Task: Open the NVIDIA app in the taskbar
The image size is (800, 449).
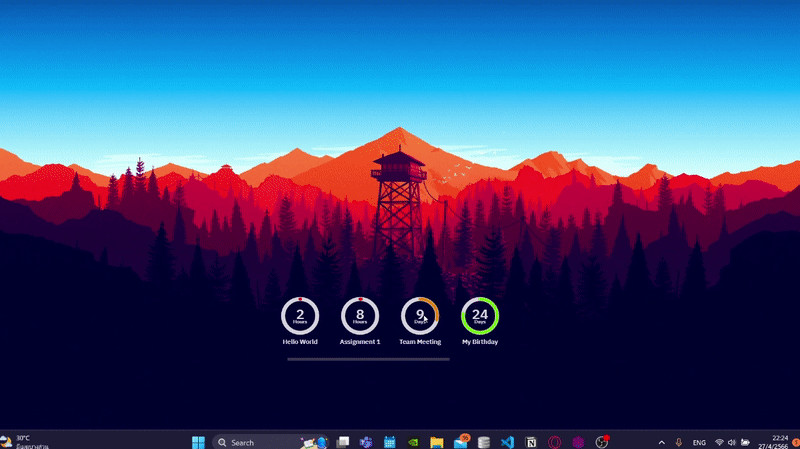Action: pyautogui.click(x=413, y=442)
